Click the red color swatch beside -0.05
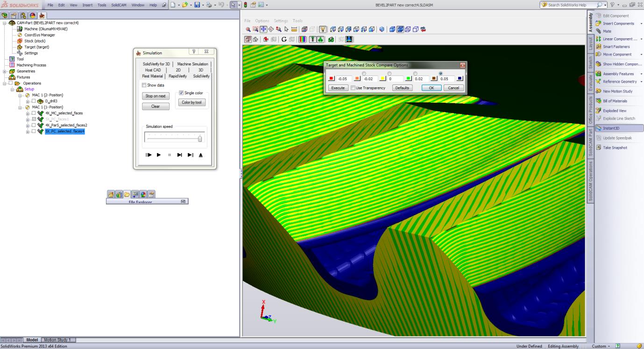Screen dimensions: 644x349 point(331,79)
